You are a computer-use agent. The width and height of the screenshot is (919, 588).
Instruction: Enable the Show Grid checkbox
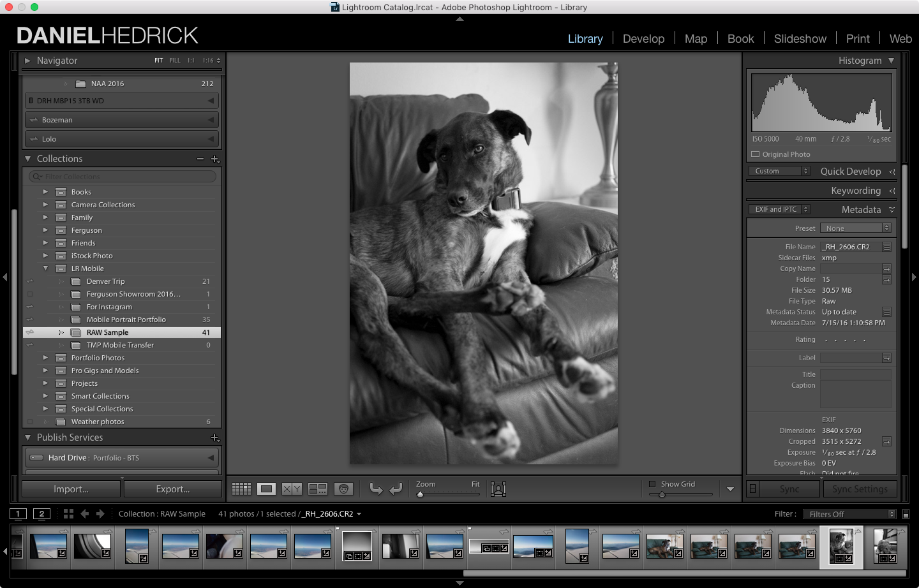652,484
